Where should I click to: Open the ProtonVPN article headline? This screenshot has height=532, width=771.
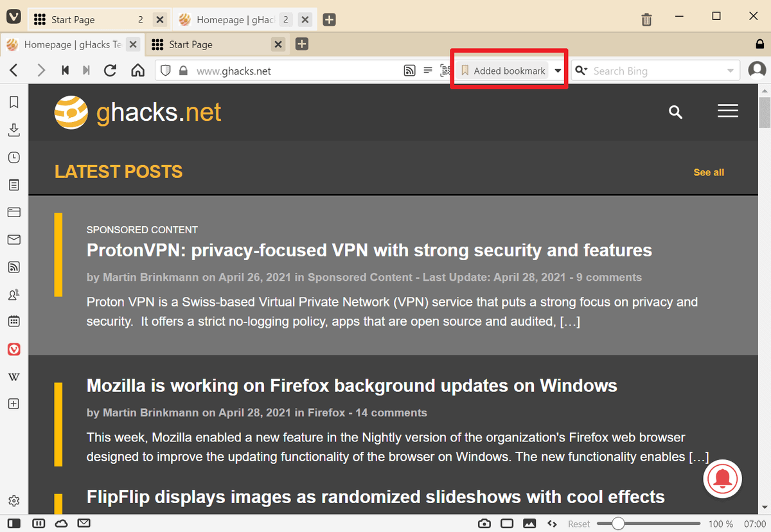point(369,250)
